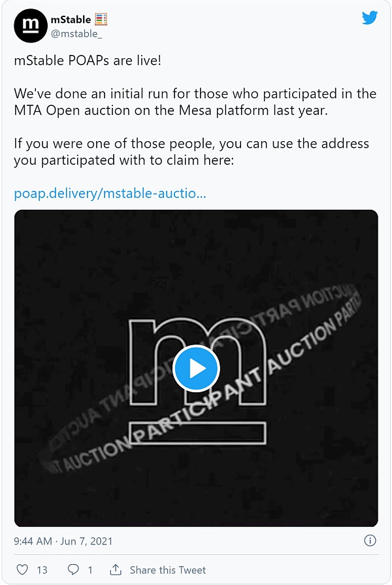Click the reply speech bubble icon

click(x=74, y=570)
